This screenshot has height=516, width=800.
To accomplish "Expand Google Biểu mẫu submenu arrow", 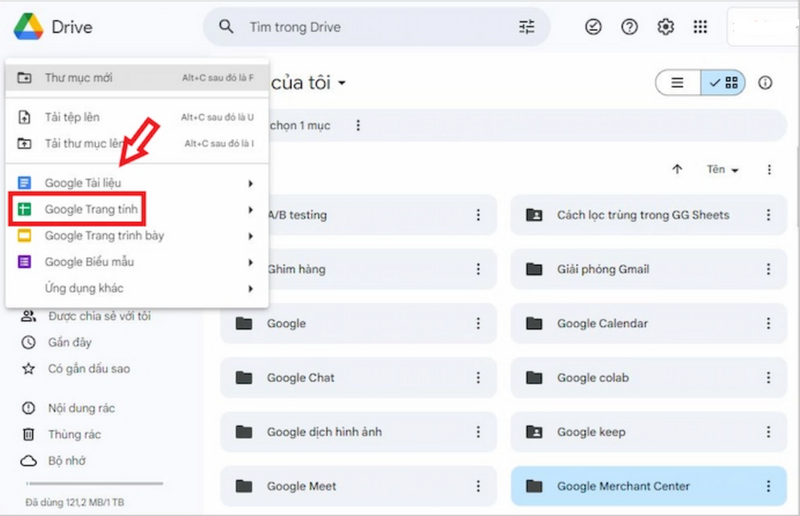I will pyautogui.click(x=251, y=262).
